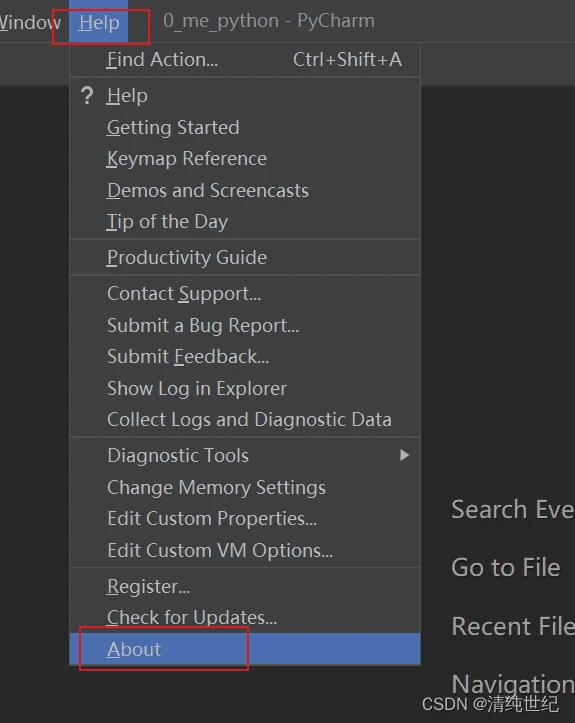Click the question mark Help icon
This screenshot has height=723, width=575.
pos(87,96)
